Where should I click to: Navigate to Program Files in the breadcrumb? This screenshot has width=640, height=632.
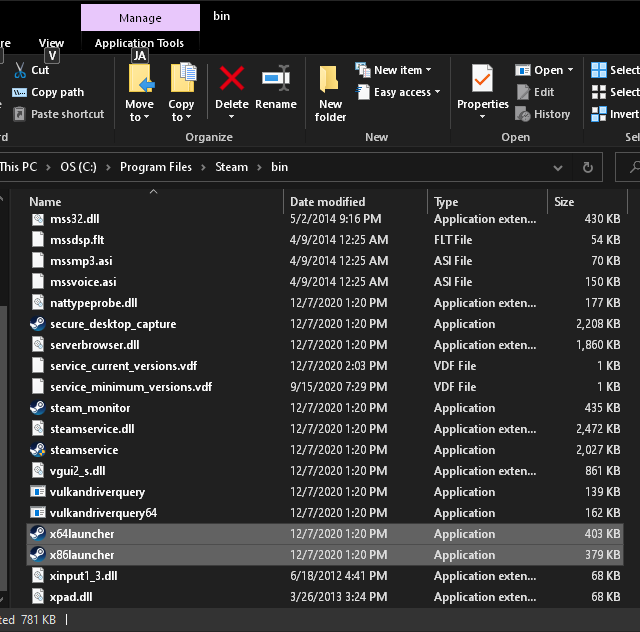point(156,167)
